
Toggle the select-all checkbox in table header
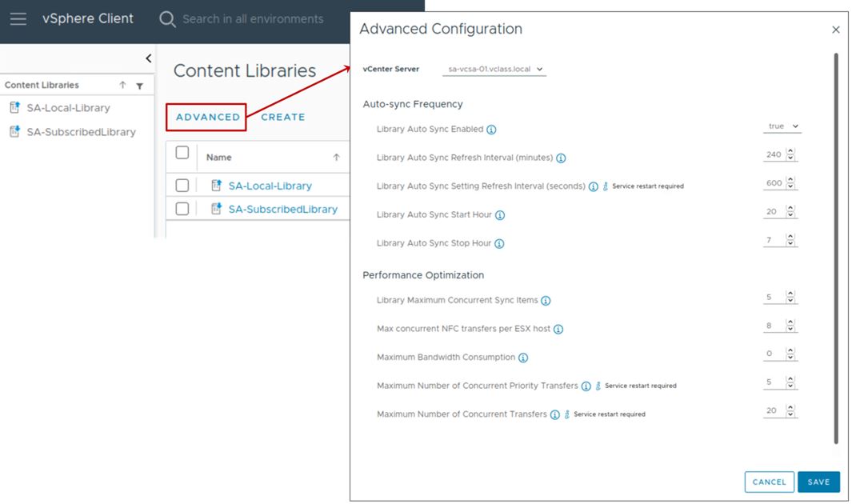pos(182,153)
